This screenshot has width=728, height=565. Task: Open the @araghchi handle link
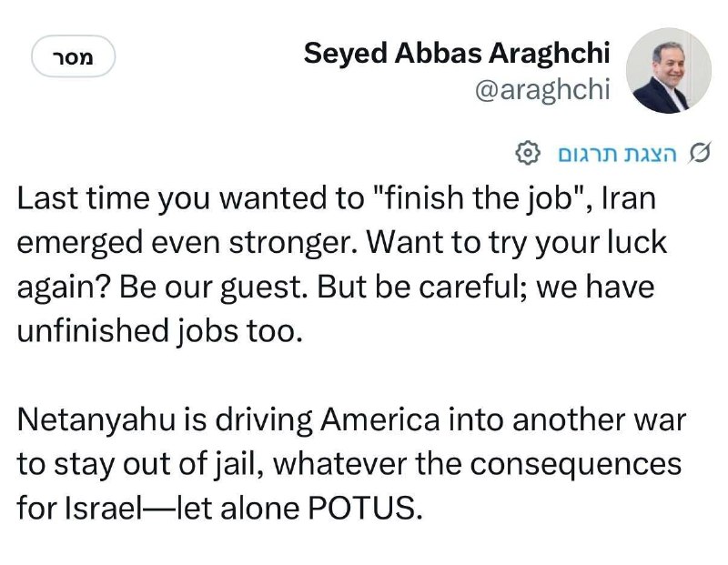point(541,88)
